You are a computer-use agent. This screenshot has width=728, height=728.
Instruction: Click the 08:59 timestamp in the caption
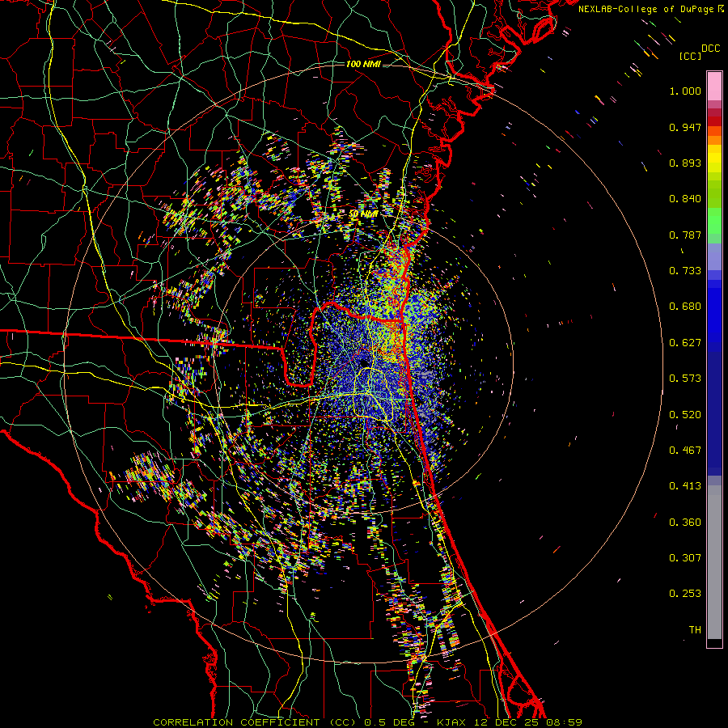(x=565, y=722)
